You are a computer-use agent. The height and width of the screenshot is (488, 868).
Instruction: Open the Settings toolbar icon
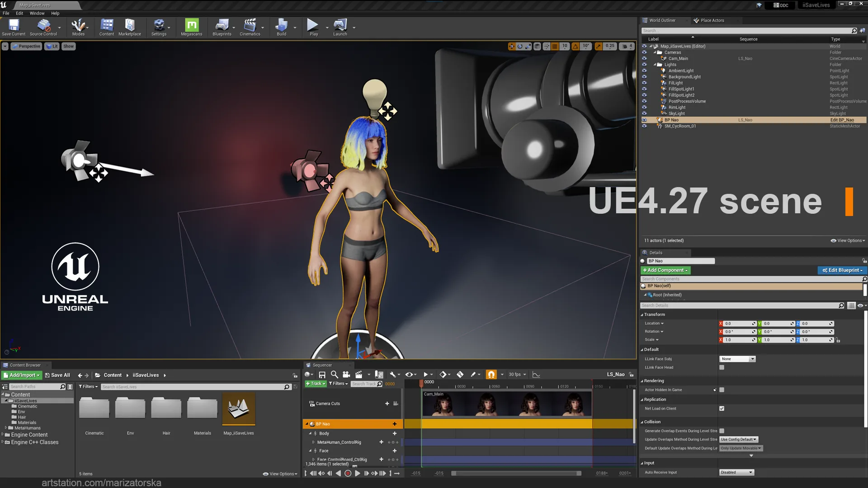tap(159, 27)
